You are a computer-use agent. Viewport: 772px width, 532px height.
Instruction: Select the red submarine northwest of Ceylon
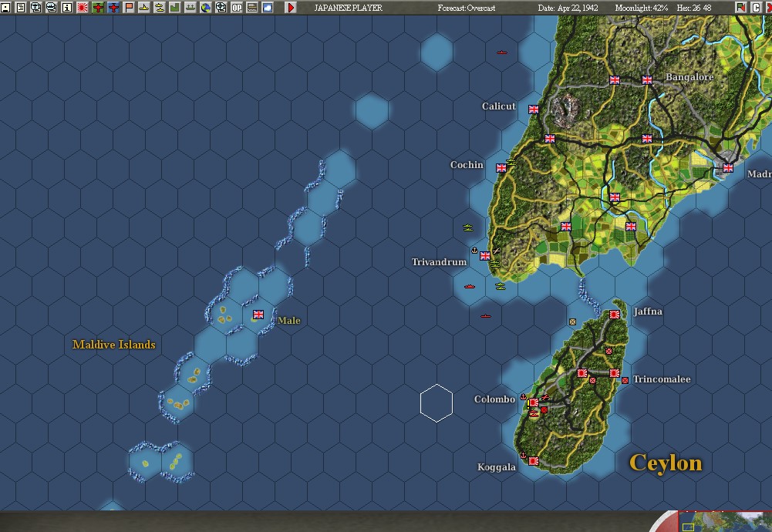[x=485, y=316]
